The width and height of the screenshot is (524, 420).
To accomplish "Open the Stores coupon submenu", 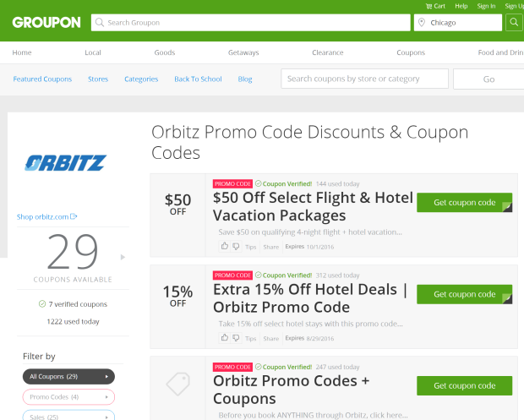I will [98, 79].
